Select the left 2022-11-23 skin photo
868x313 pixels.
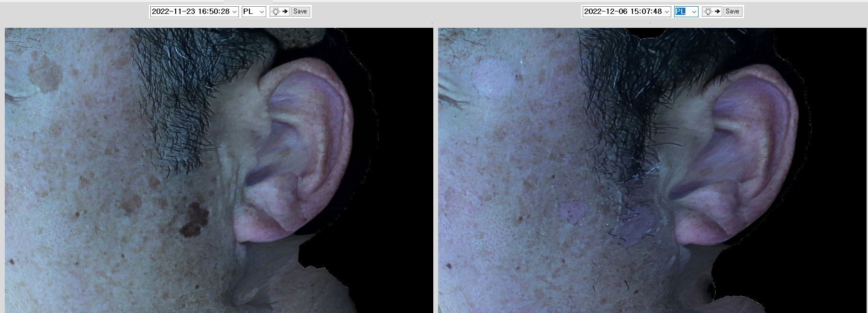coord(218,170)
